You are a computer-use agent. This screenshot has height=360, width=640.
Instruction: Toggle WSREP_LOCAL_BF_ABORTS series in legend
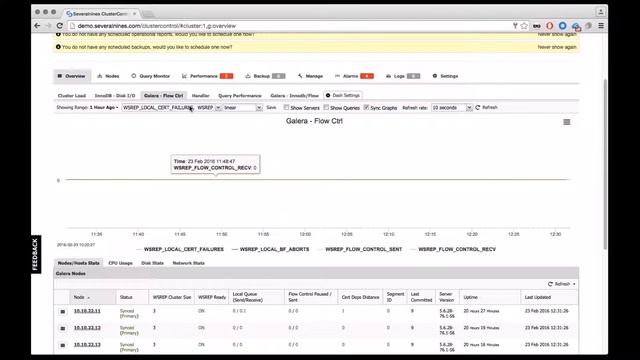click(x=271, y=249)
